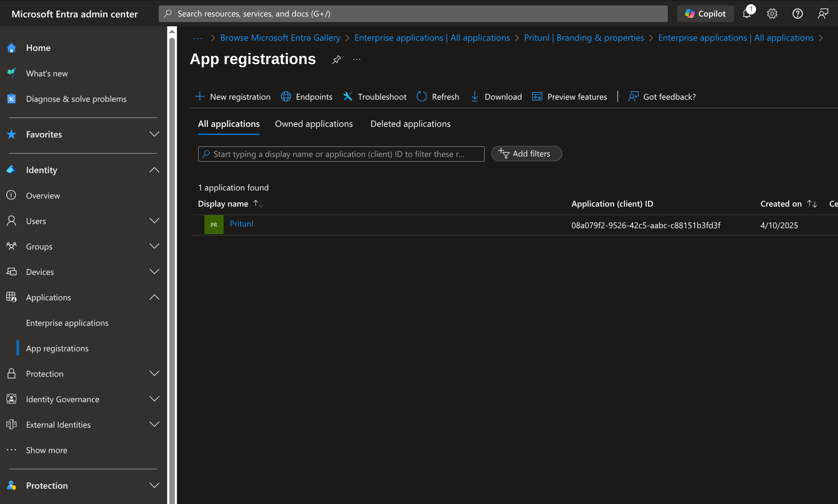Image resolution: width=838 pixels, height=504 pixels.
Task: Open Endpoints from the toolbar
Action: pyautogui.click(x=307, y=97)
